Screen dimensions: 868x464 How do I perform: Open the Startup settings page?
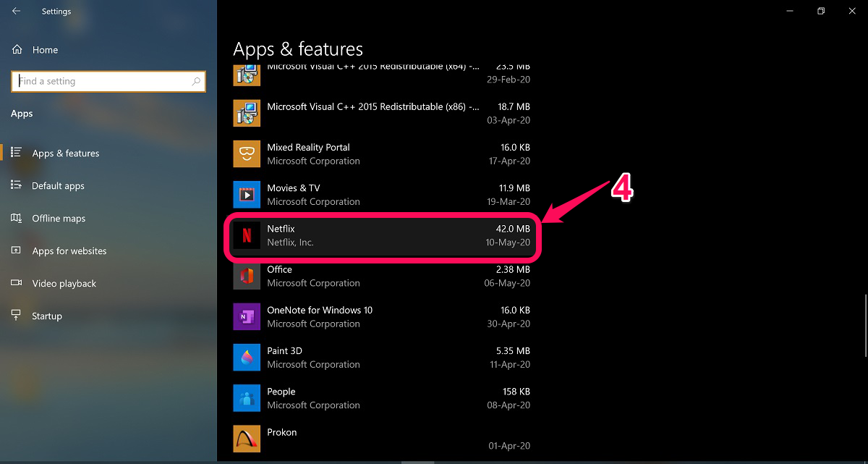click(47, 316)
